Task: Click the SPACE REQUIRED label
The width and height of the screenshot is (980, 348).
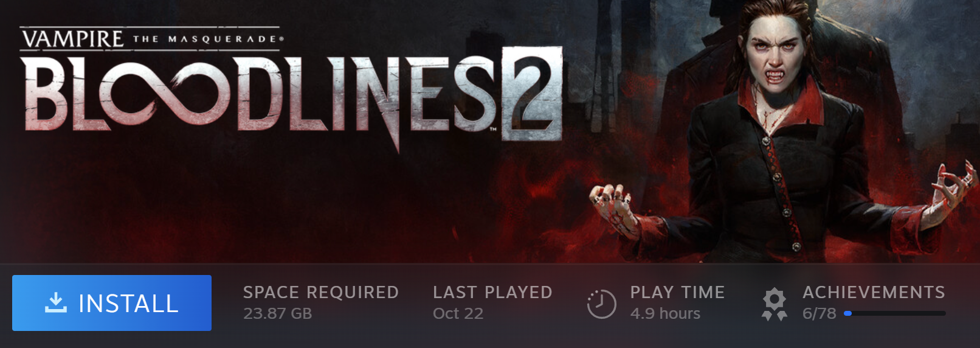Action: click(x=321, y=292)
